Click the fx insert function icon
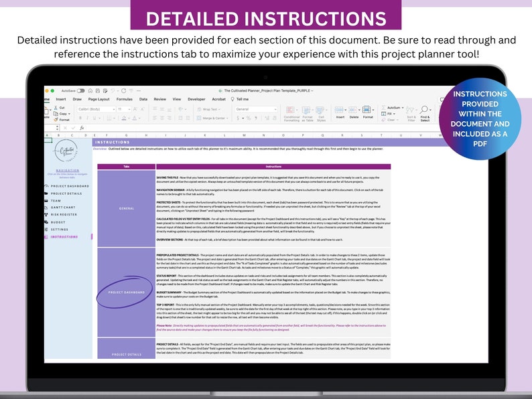 tap(82, 128)
